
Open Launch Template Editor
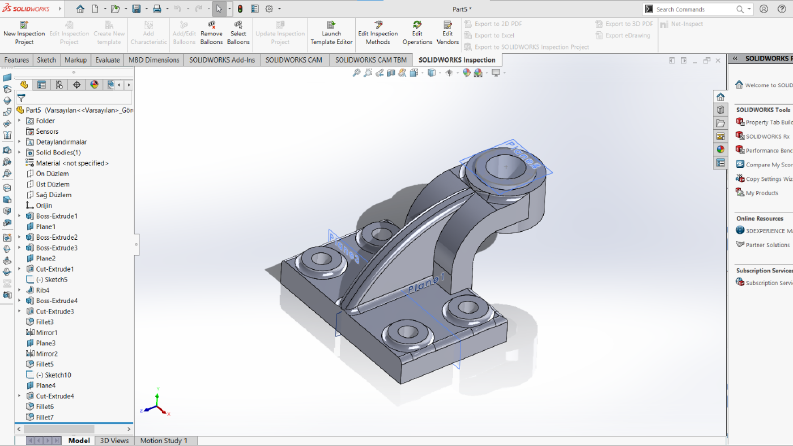(x=331, y=33)
